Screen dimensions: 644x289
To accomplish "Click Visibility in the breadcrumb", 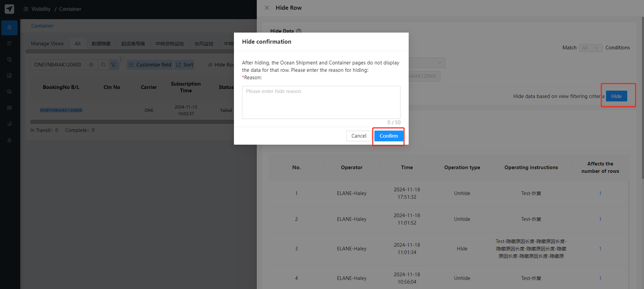I will click(41, 9).
